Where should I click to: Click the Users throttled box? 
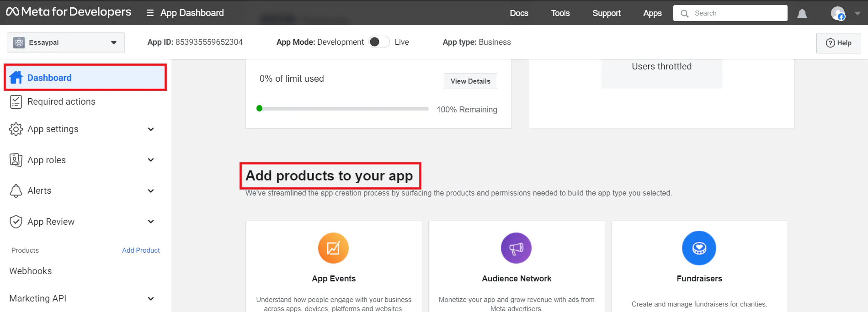click(x=661, y=73)
